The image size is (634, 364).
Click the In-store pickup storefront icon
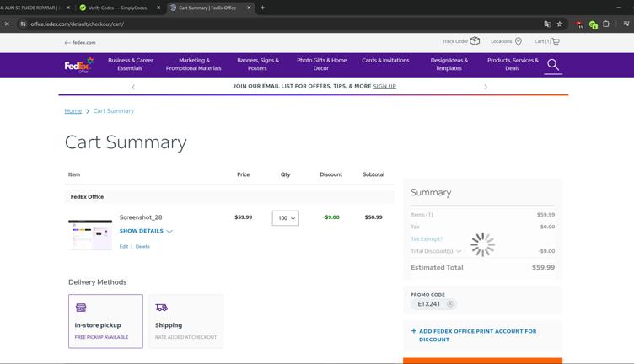[81, 308]
